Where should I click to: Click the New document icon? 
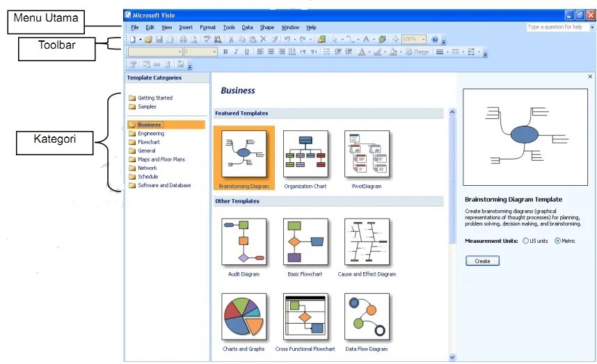click(132, 39)
